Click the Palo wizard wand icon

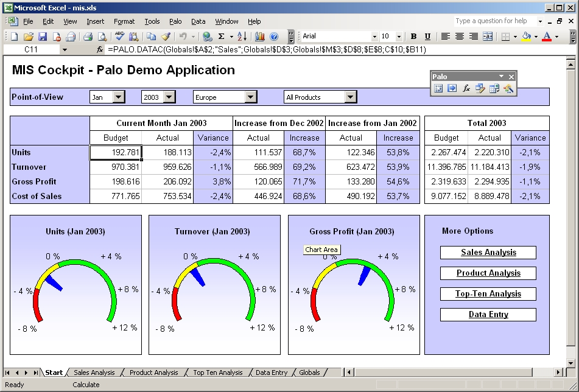[508, 89]
